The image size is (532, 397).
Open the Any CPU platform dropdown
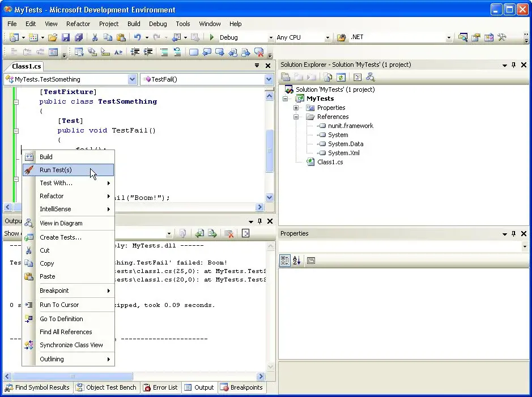pyautogui.click(x=327, y=37)
